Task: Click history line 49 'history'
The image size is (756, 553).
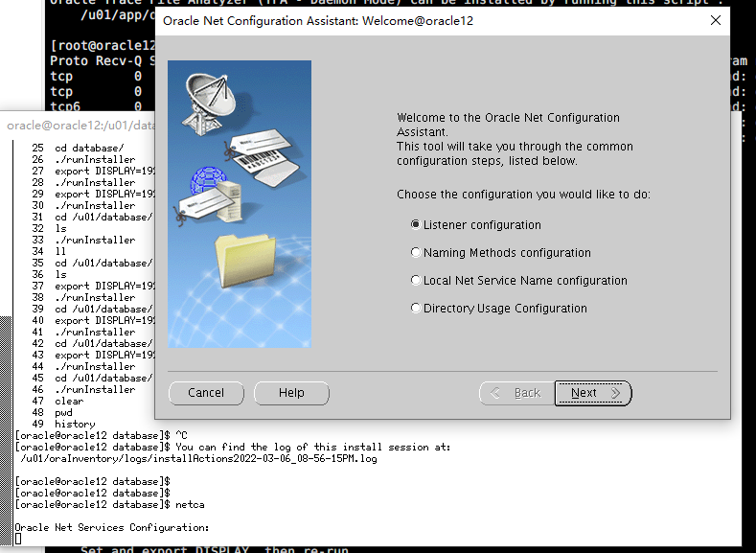Action: (x=63, y=425)
